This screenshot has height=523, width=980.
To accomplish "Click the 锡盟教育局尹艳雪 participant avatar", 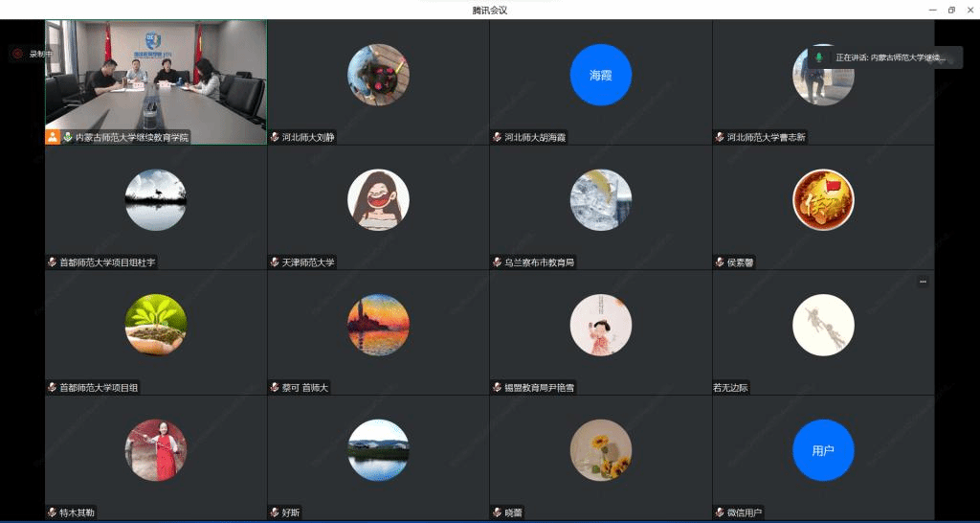I will click(600, 325).
